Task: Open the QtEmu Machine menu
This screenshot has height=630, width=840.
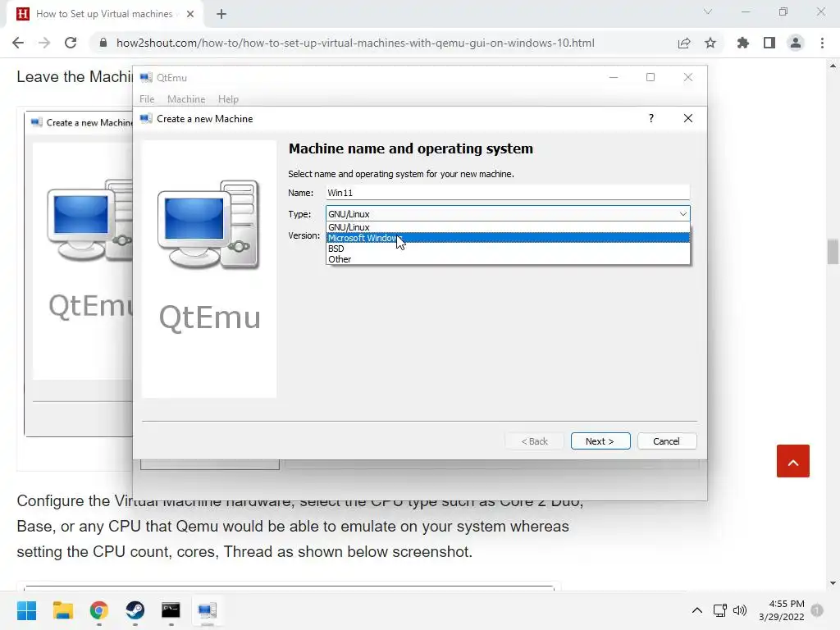Action: 186,99
